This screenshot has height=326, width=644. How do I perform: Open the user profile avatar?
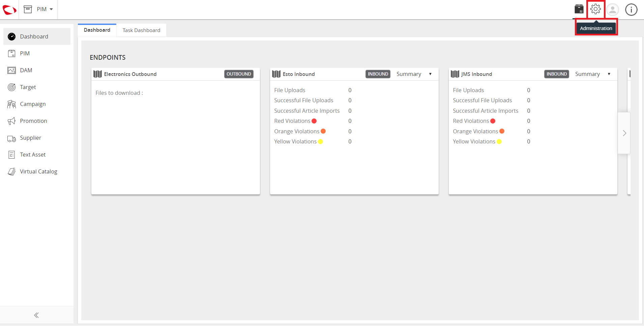tap(613, 9)
